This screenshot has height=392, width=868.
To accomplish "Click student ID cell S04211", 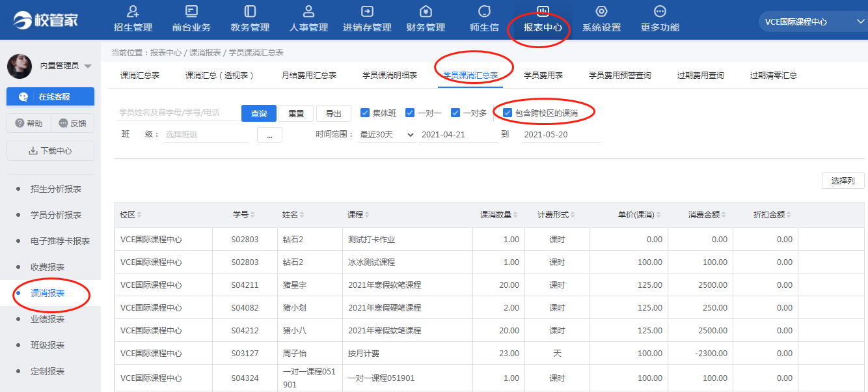I will click(245, 285).
